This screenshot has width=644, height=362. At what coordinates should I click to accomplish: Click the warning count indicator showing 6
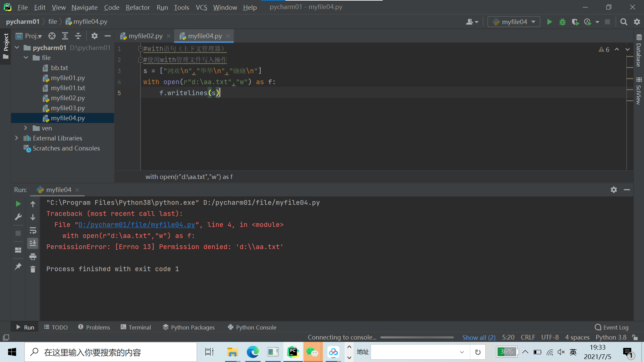point(604,50)
